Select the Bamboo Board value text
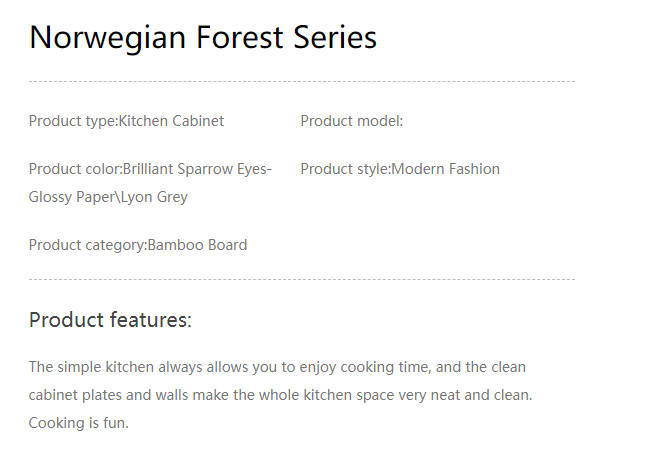The width and height of the screenshot is (651, 461). 198,245
